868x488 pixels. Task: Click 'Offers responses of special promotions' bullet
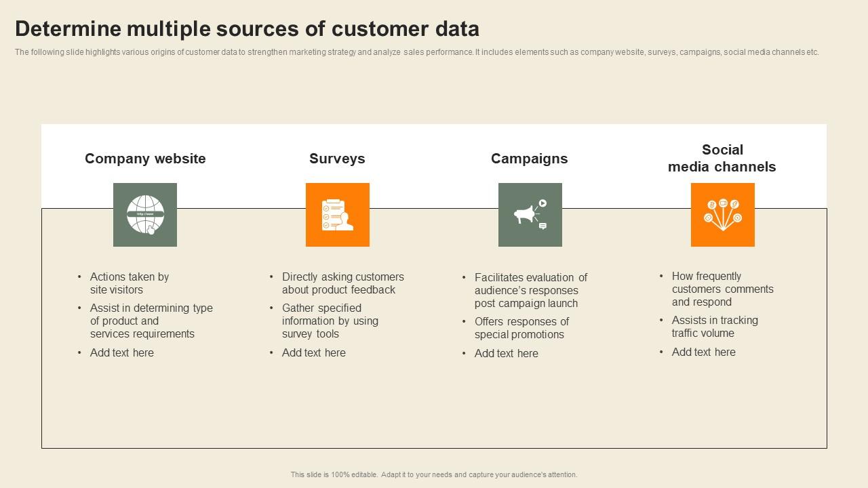521,328
